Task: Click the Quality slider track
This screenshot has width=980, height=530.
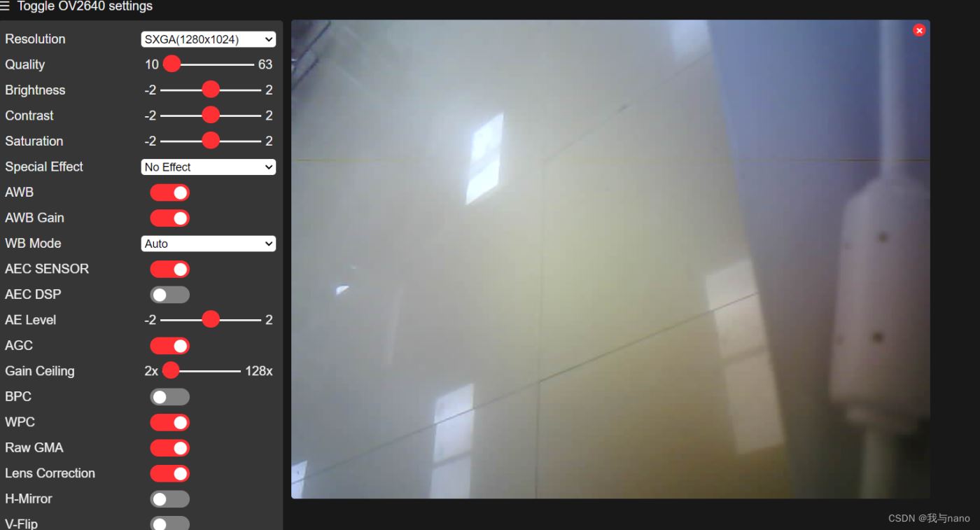Action: [217, 64]
